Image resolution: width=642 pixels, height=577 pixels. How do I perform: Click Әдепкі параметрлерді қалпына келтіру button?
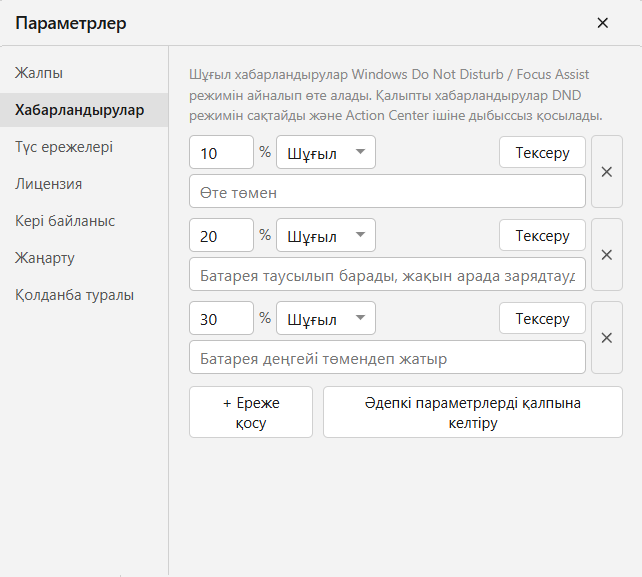(473, 412)
